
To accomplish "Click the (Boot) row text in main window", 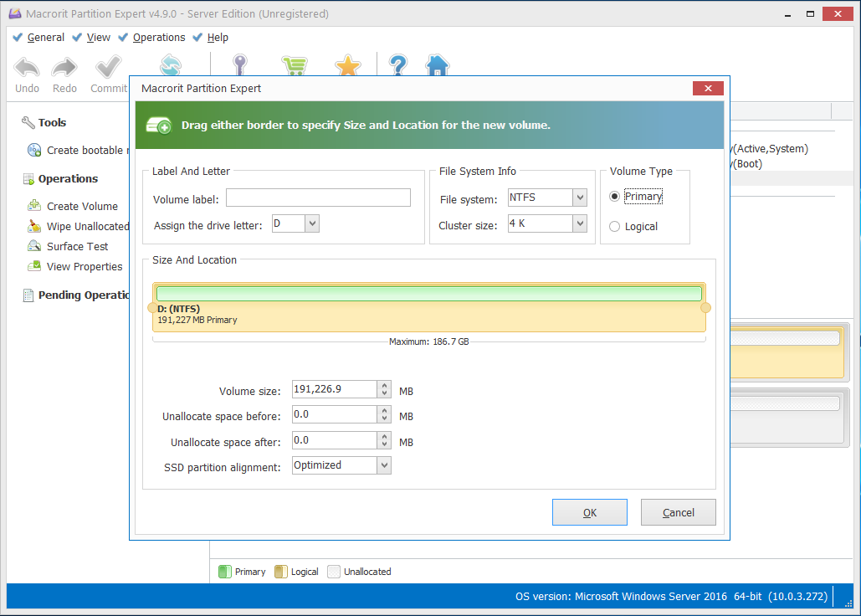I will (747, 163).
